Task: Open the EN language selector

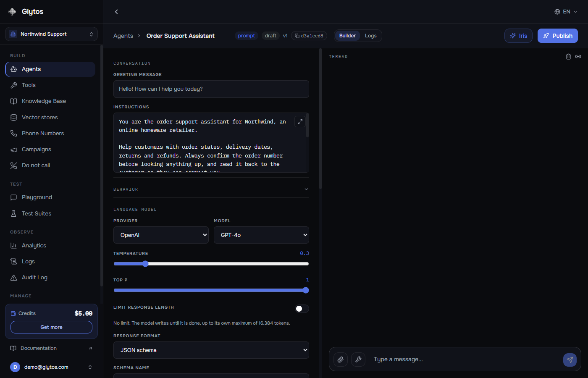Action: 566,12
